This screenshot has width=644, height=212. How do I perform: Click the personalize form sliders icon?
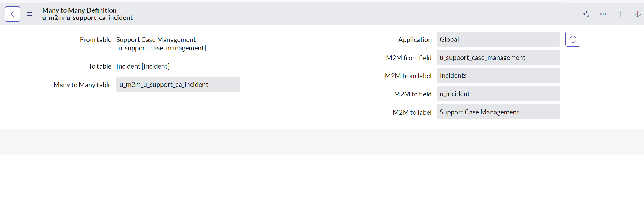click(x=586, y=14)
